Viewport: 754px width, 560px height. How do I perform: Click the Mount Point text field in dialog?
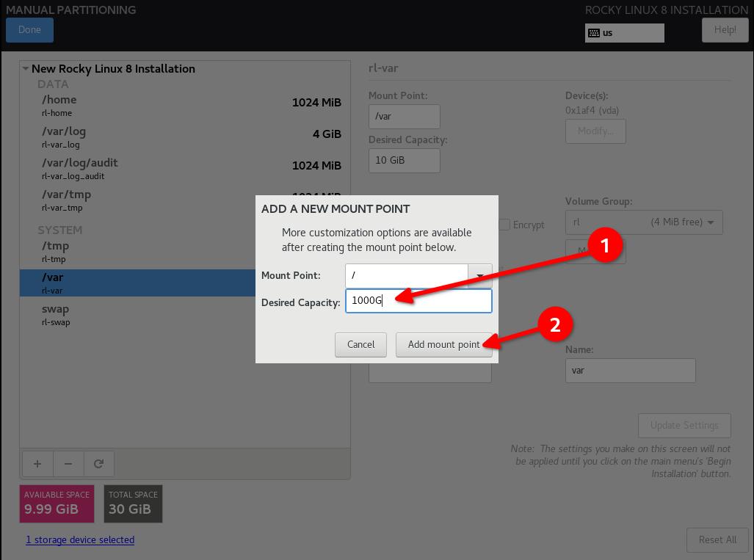coord(406,276)
